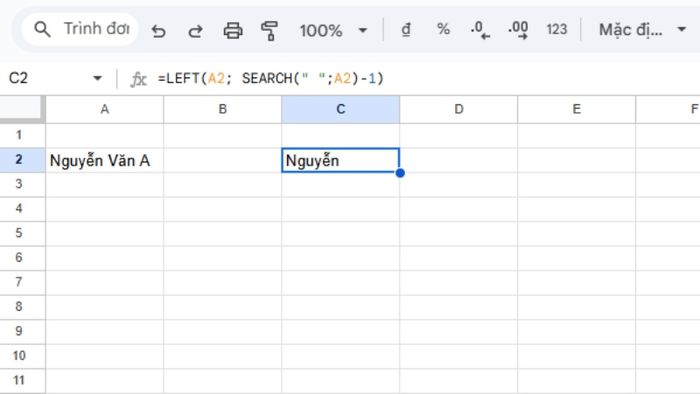Screen dimensions: 700x394
Task: Select row 6 header
Action: [x=22, y=258]
